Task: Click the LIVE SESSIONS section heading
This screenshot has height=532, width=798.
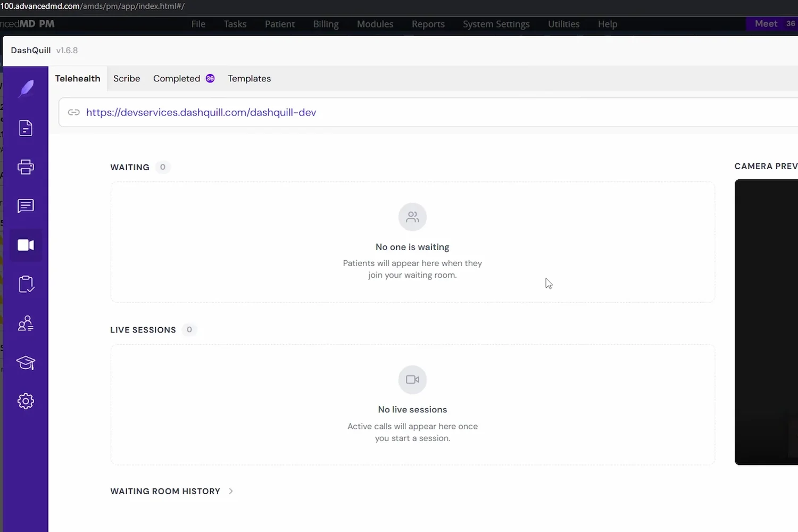Action: pyautogui.click(x=143, y=330)
